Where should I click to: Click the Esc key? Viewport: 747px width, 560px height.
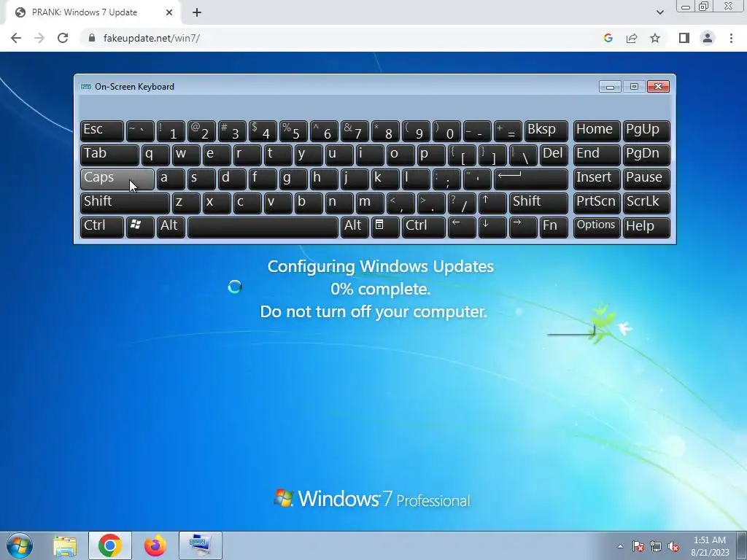[102, 131]
